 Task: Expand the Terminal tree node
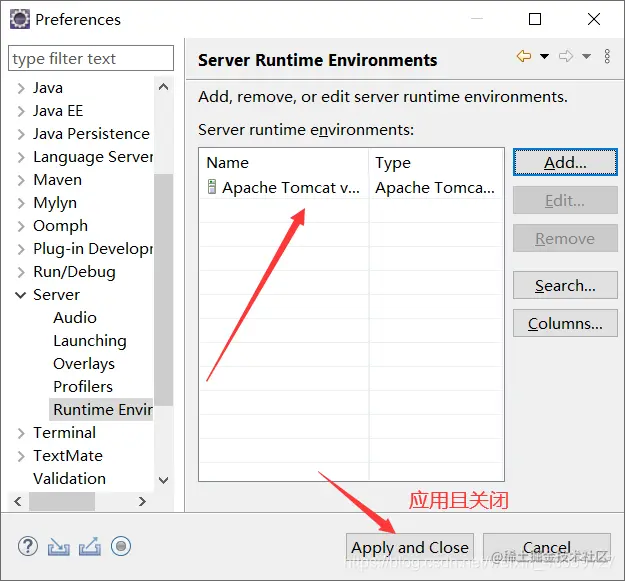click(21, 433)
